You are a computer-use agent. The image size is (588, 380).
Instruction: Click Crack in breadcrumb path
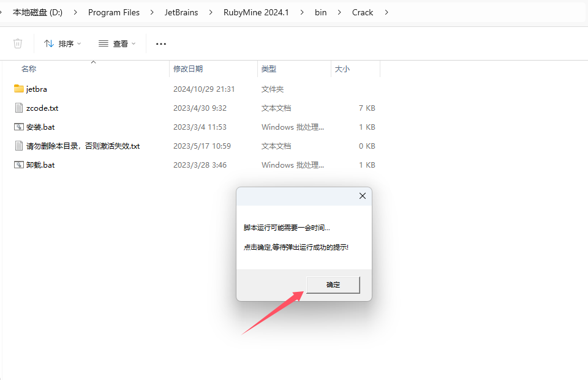[x=363, y=12]
